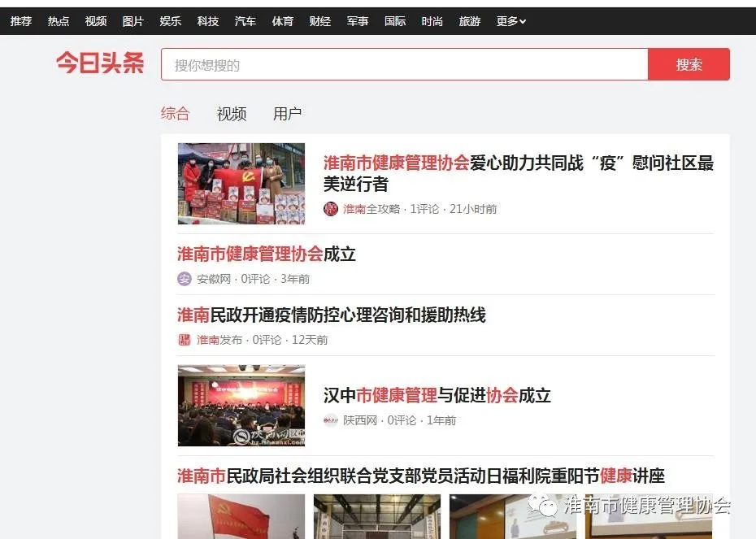Go to 视频 in top navigation bar

pos(96,21)
